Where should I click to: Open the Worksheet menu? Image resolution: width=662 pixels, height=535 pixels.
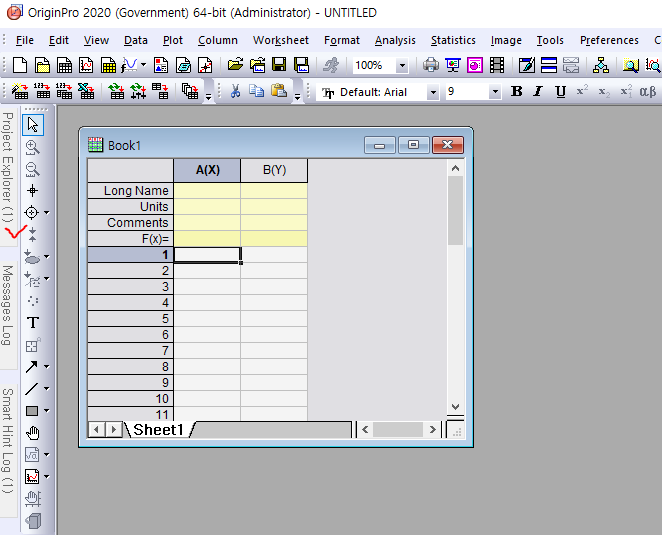[x=281, y=41]
